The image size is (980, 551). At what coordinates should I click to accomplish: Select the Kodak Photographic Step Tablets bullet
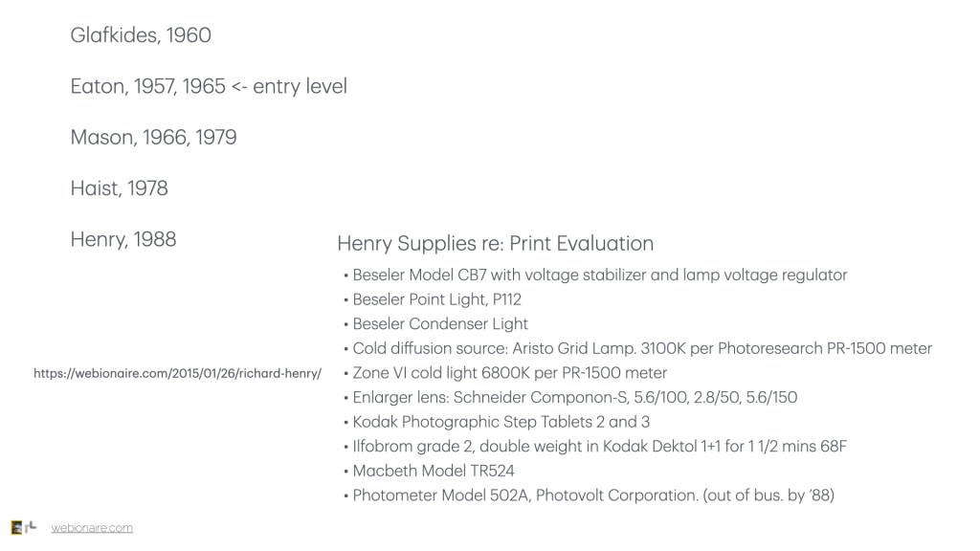501,422
